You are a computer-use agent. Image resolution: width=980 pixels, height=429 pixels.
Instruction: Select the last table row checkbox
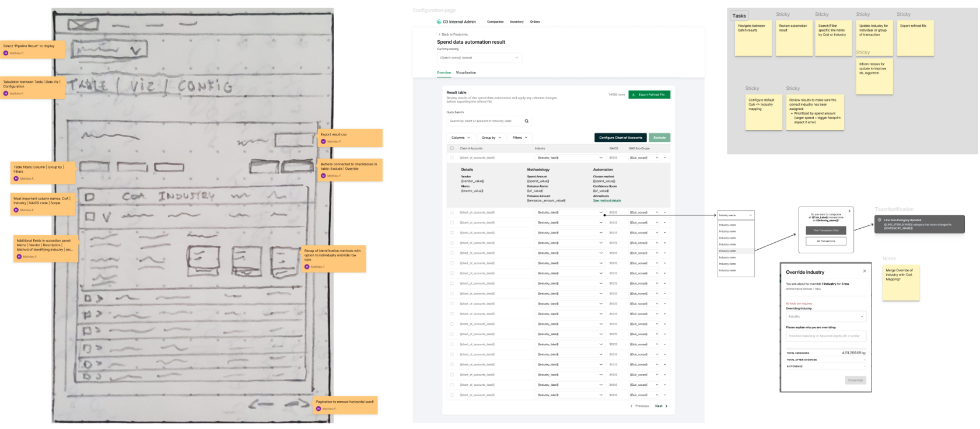point(452,395)
